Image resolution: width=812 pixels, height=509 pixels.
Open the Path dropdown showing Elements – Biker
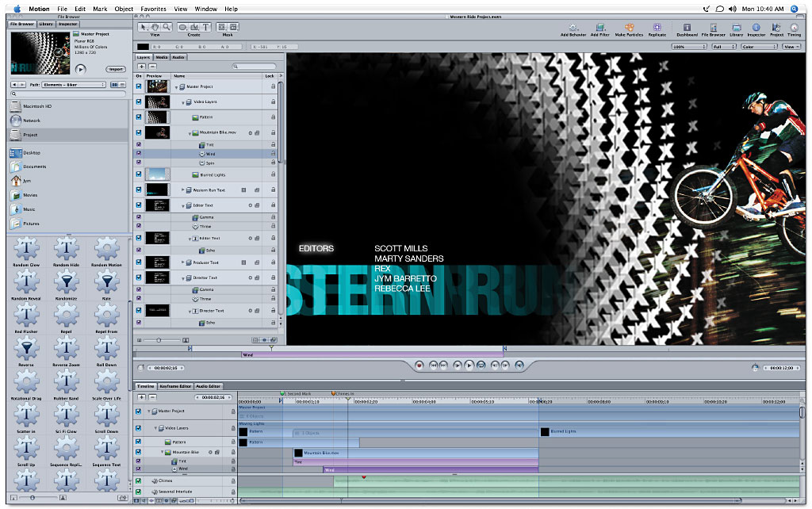click(74, 84)
